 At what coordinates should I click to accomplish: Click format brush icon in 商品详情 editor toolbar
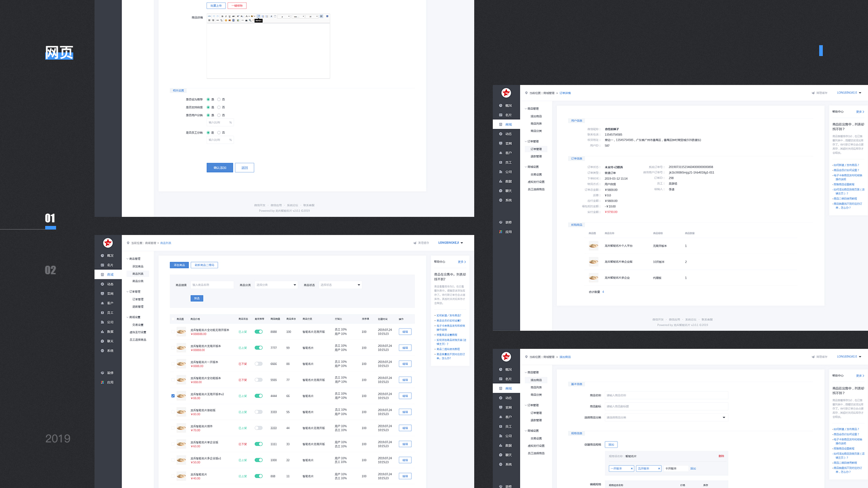pos(259,16)
